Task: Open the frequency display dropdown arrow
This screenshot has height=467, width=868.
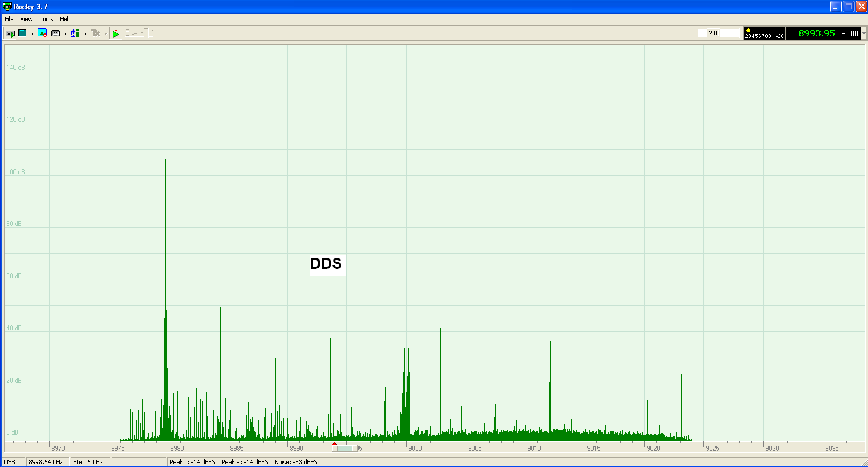Action: [x=864, y=33]
